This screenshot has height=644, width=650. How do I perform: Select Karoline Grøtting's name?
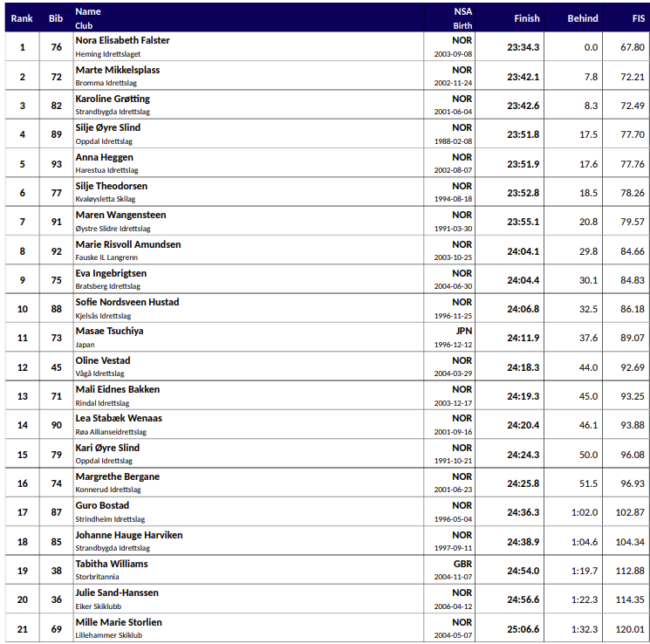(x=113, y=99)
